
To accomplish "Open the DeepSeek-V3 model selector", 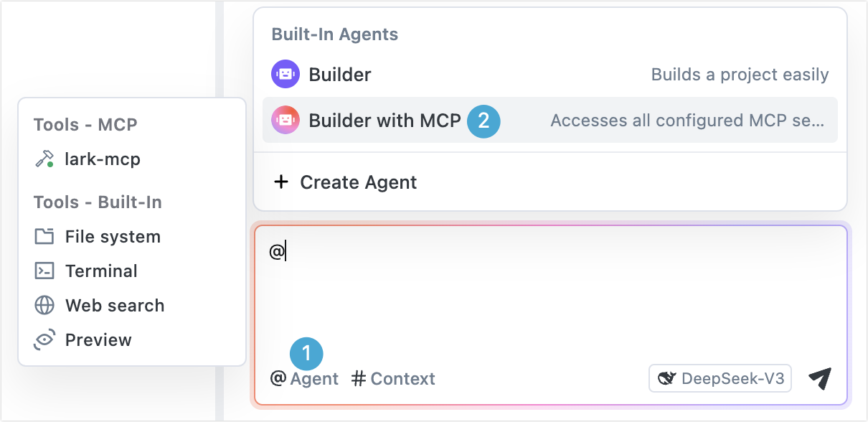I will [x=720, y=379].
